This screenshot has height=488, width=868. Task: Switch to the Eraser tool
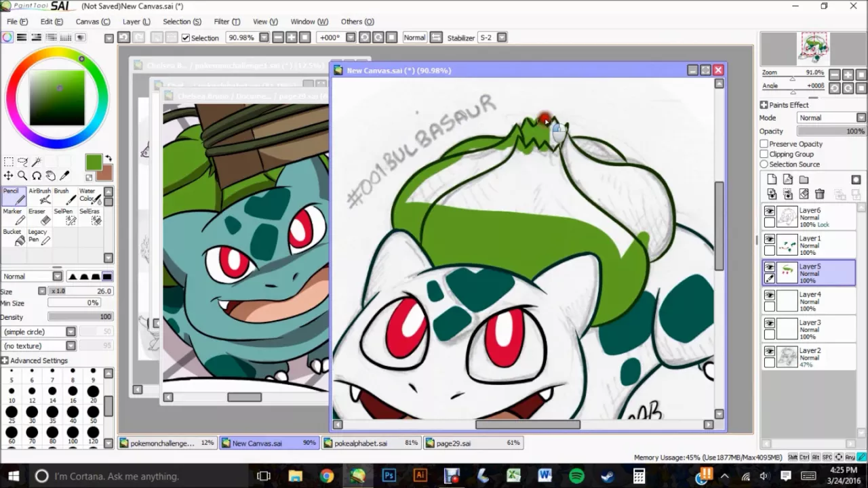pos(39,216)
